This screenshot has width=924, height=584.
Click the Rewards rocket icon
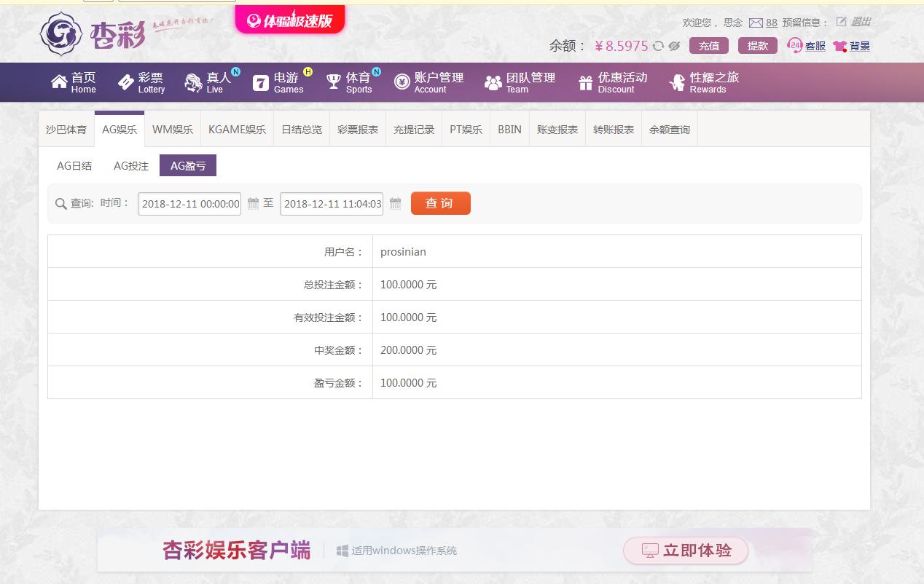pos(678,82)
